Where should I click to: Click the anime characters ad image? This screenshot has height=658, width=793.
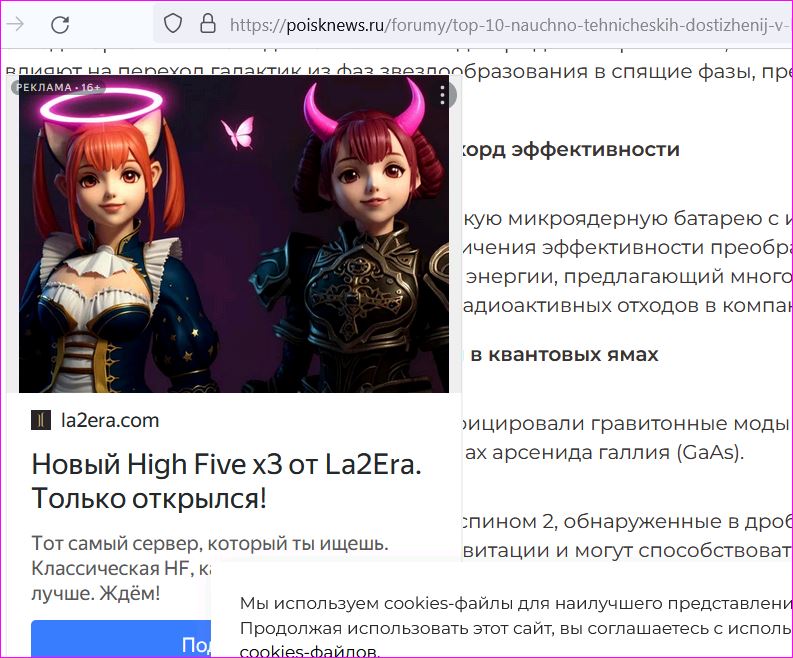(234, 234)
